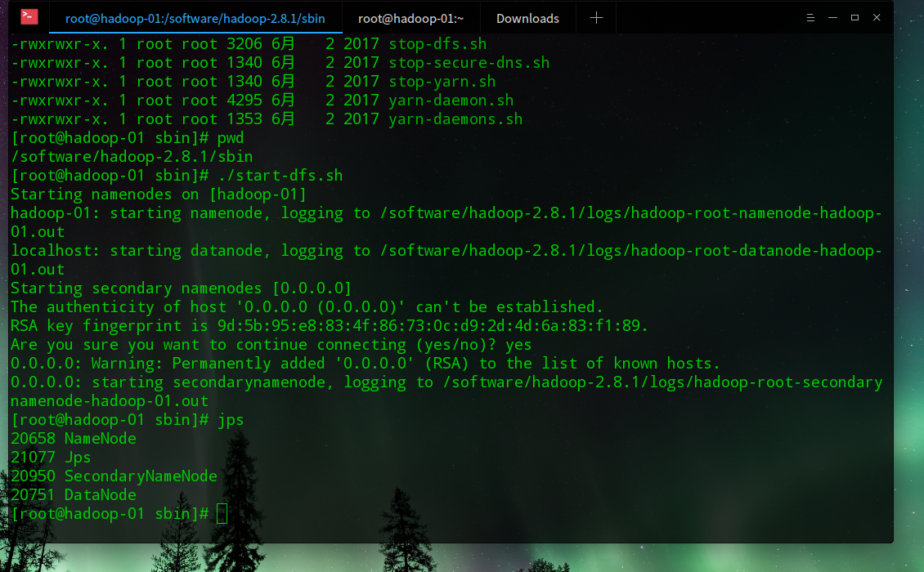
Task: Switch to the Downloads tab
Action: [x=527, y=18]
